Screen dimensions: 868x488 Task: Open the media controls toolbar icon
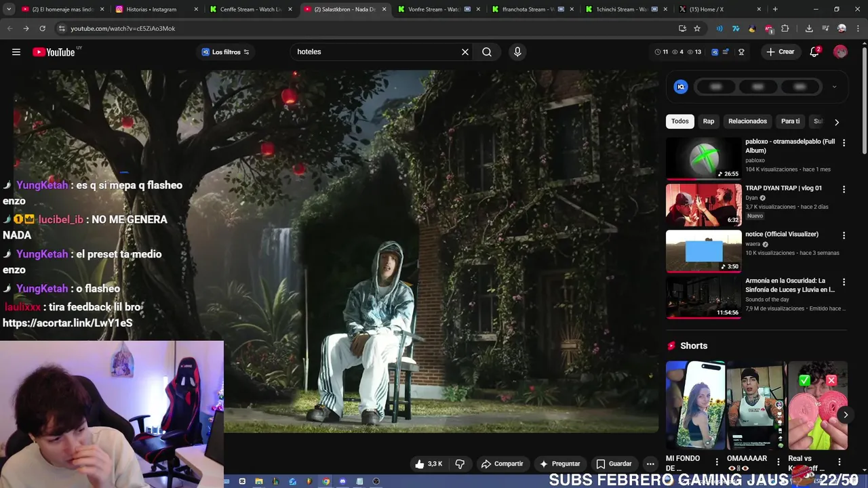click(825, 28)
